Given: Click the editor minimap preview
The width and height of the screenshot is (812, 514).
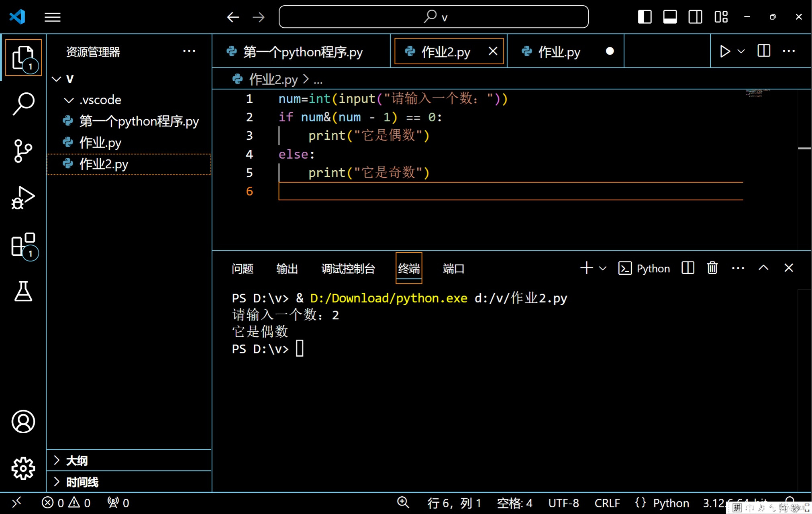Looking at the screenshot, I should click(757, 93).
